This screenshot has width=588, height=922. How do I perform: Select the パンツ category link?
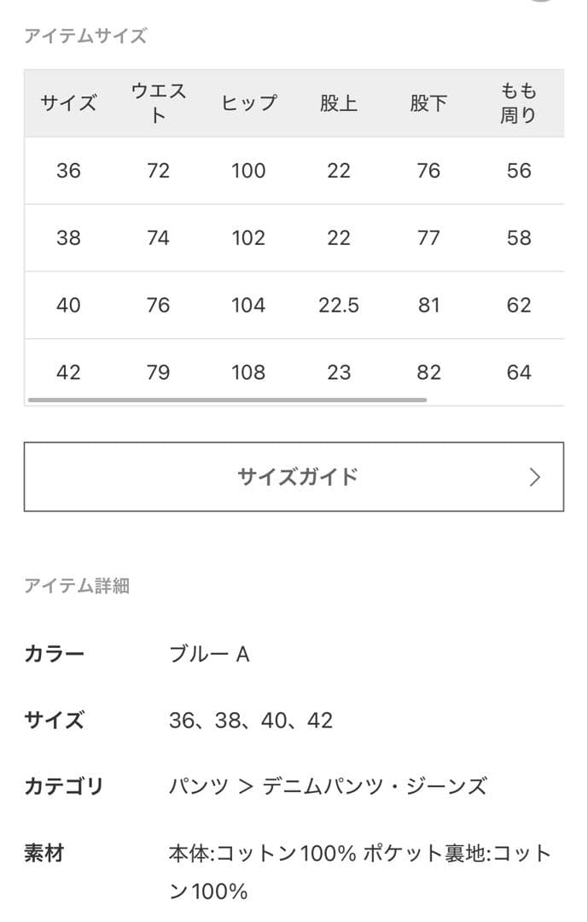(x=194, y=786)
